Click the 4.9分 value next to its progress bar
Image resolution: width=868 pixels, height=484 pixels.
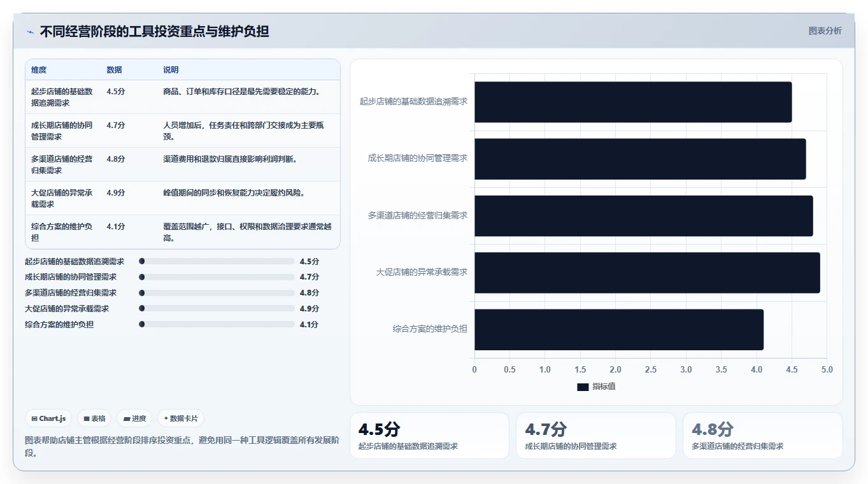point(309,308)
